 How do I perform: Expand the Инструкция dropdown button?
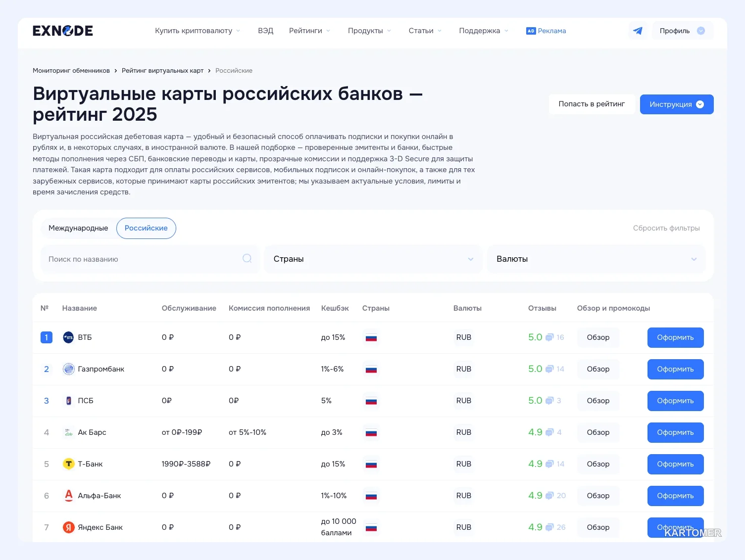click(x=677, y=104)
